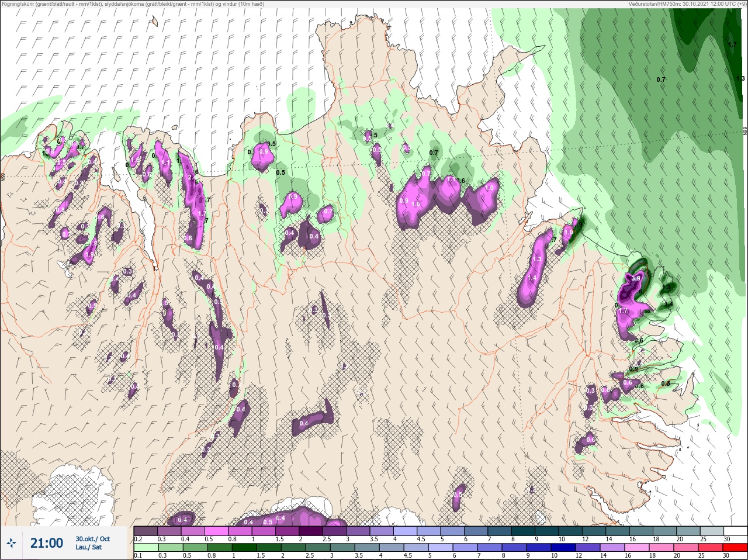This screenshot has width=748, height=560.
Task: Select the dark teal 8–9 snow legend swatch
Action: [524, 531]
